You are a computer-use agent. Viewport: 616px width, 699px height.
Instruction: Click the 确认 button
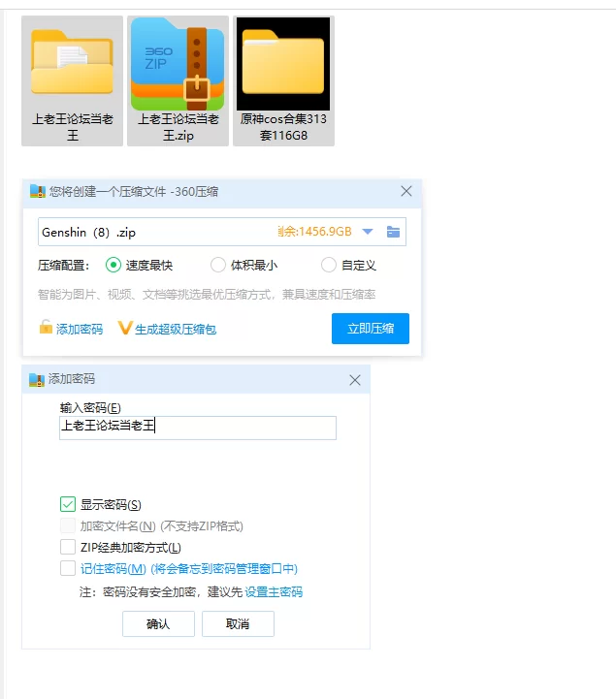click(x=158, y=623)
